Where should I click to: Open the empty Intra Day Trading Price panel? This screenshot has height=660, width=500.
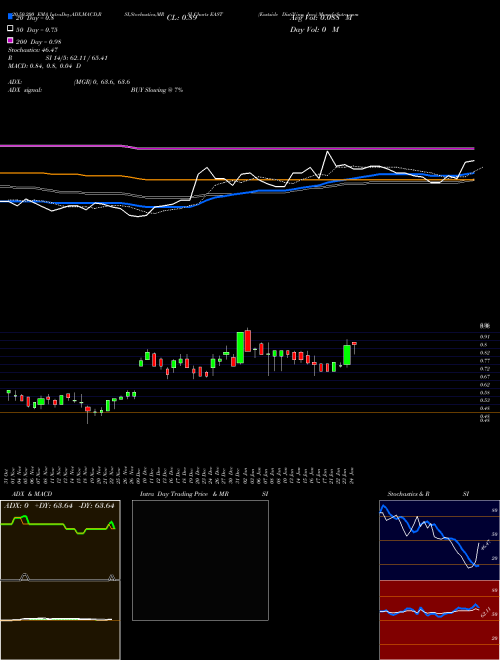(200, 560)
